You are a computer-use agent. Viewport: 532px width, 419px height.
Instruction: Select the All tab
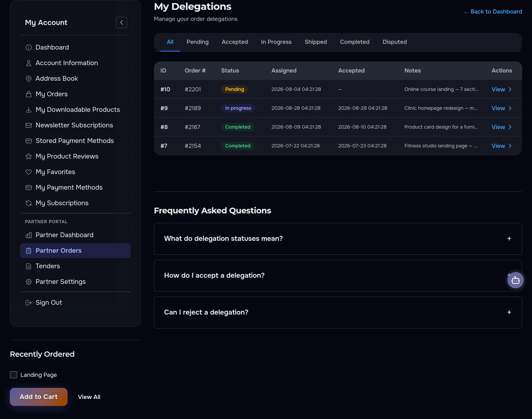(x=170, y=42)
